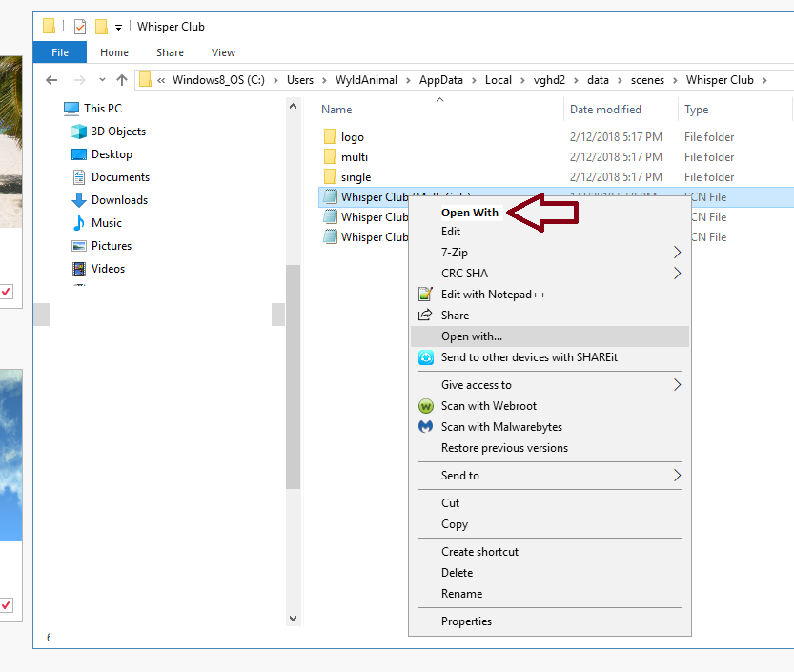Open 3D Objects in navigation pane
794x672 pixels.
(x=118, y=132)
